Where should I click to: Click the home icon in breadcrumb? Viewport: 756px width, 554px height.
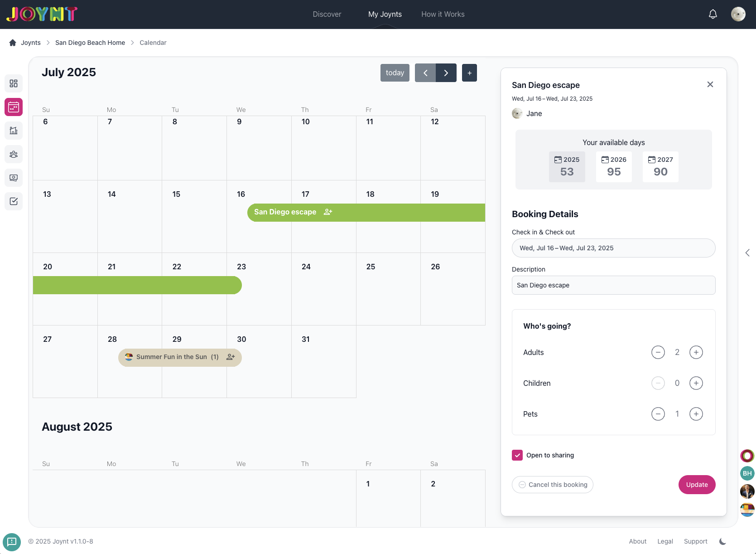[13, 43]
